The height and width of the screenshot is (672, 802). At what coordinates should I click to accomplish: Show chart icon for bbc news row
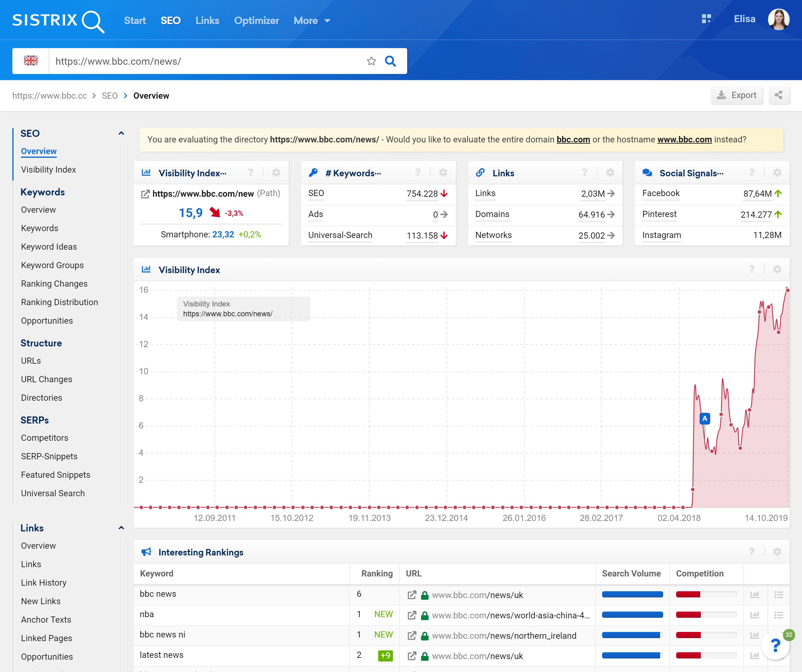[x=754, y=594]
